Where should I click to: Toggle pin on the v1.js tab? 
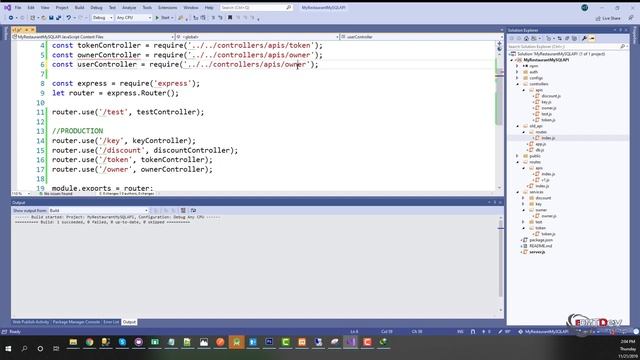click(27, 30)
